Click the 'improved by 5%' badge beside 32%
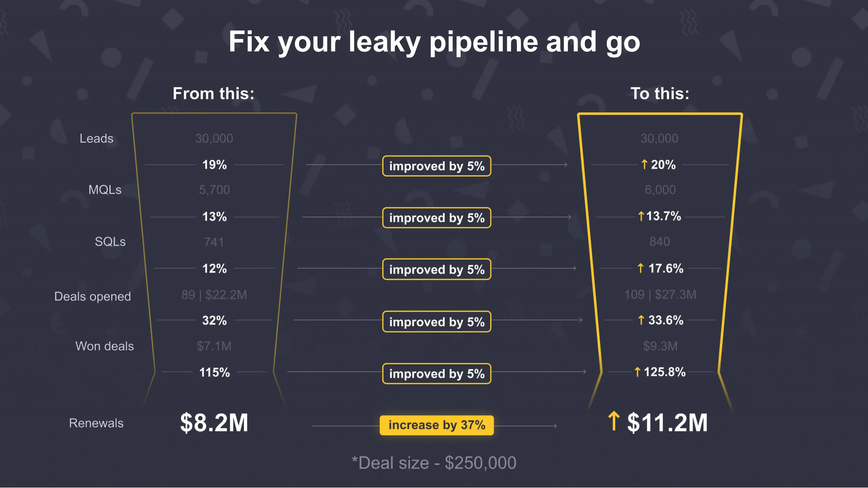The image size is (868, 488). [437, 322]
